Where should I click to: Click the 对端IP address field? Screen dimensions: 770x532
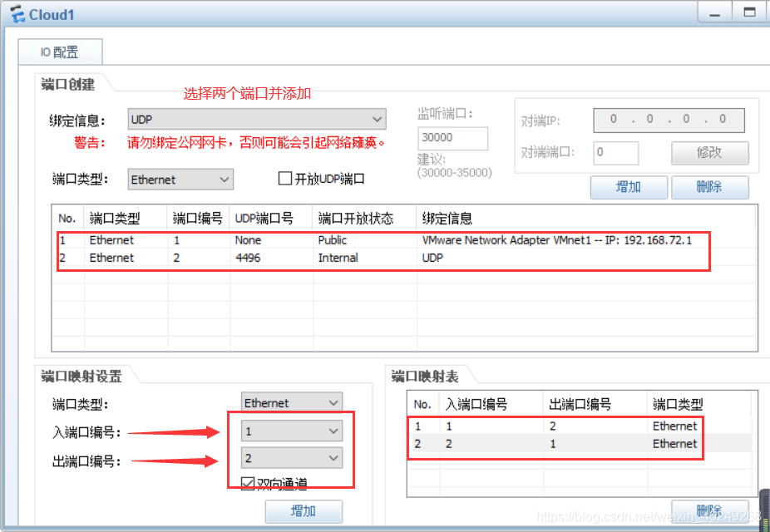coord(669,120)
